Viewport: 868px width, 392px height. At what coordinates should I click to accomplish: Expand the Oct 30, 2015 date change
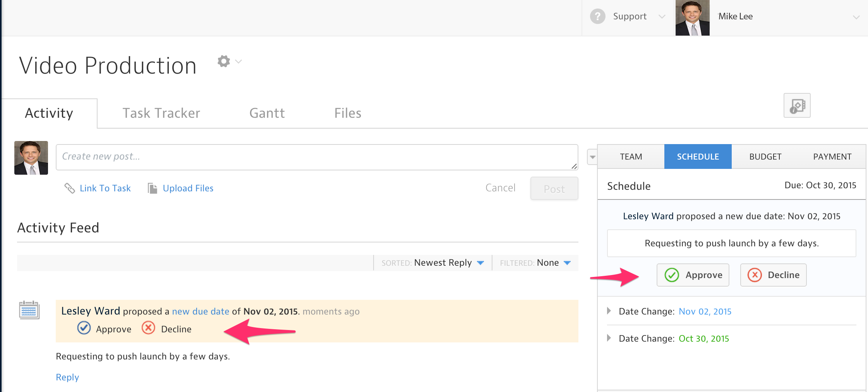click(609, 338)
